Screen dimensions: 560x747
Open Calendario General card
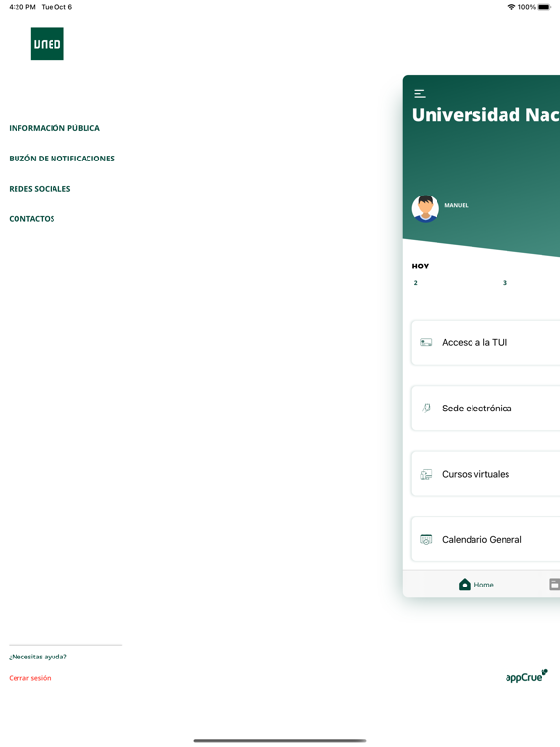click(x=486, y=539)
